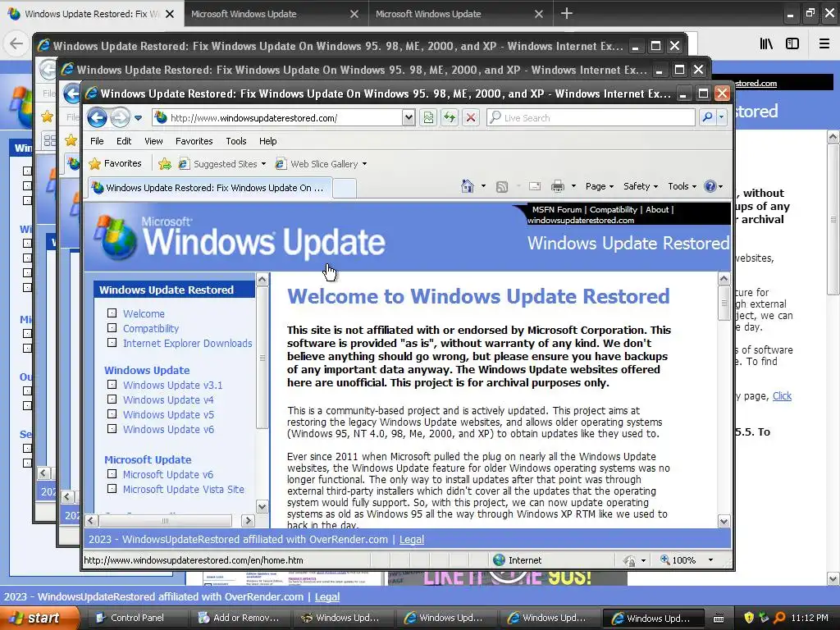Viewport: 840px width, 630px height.
Task: Click the Live Search magnifier button
Action: [707, 117]
